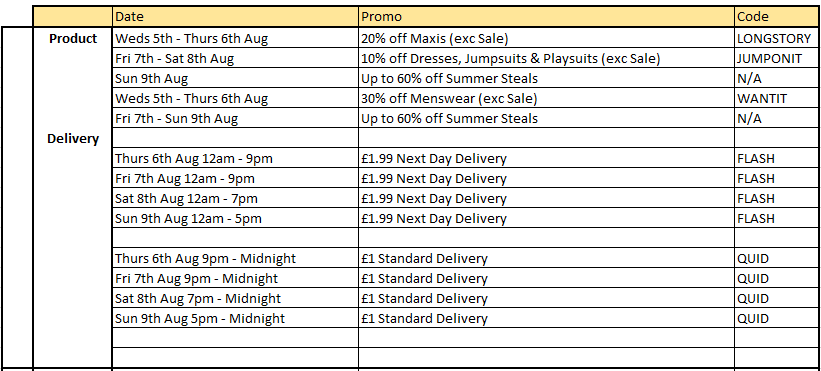Select Sat 8th Aug 7pm - Midnight cell

pos(235,298)
